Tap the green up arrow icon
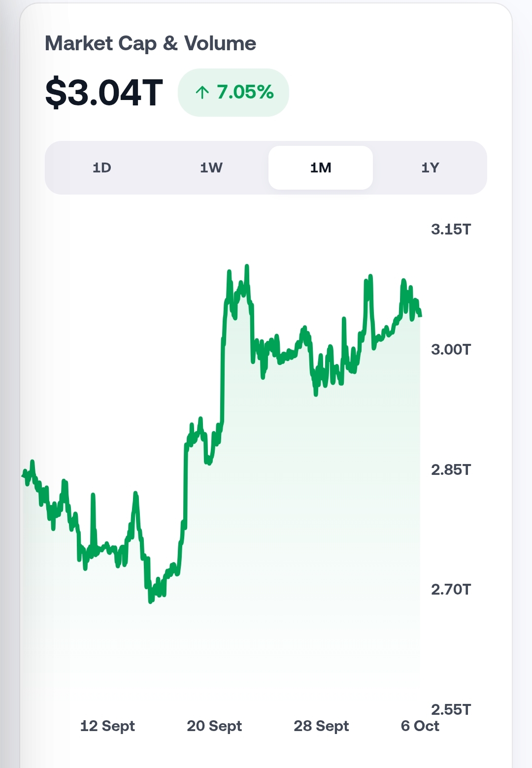 click(202, 92)
